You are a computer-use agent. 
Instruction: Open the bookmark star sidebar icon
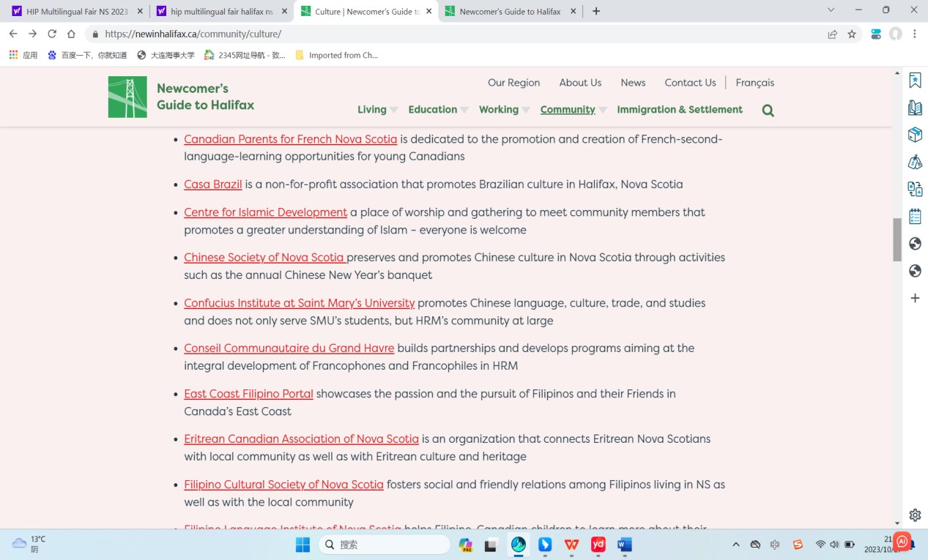click(x=915, y=81)
